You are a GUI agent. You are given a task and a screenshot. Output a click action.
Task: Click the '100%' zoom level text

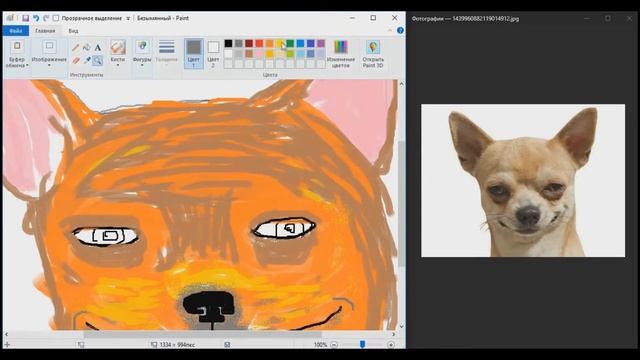(320, 345)
